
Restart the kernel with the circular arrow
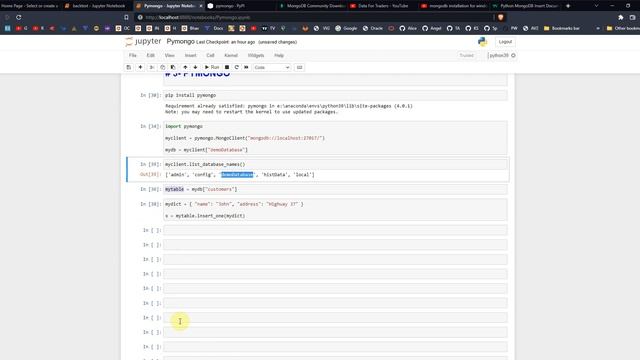tap(237, 67)
